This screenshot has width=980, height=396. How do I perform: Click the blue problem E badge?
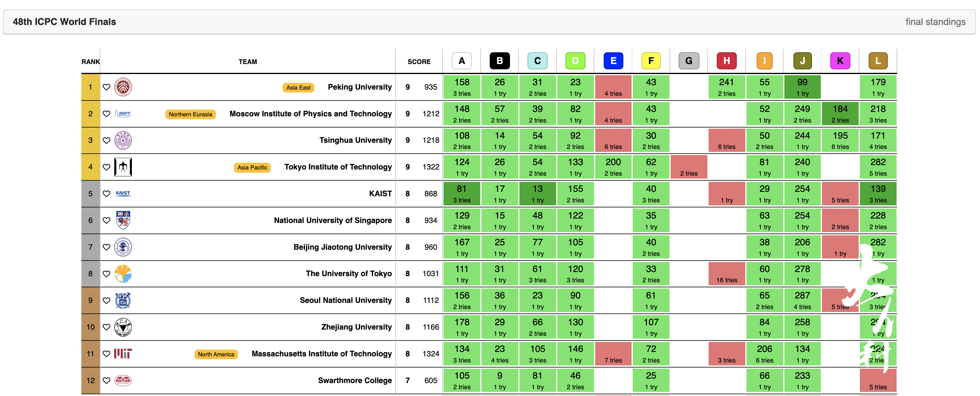(x=613, y=61)
